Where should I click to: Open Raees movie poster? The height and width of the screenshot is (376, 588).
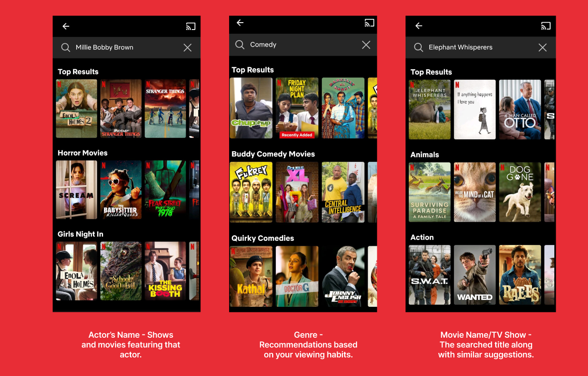tap(520, 275)
